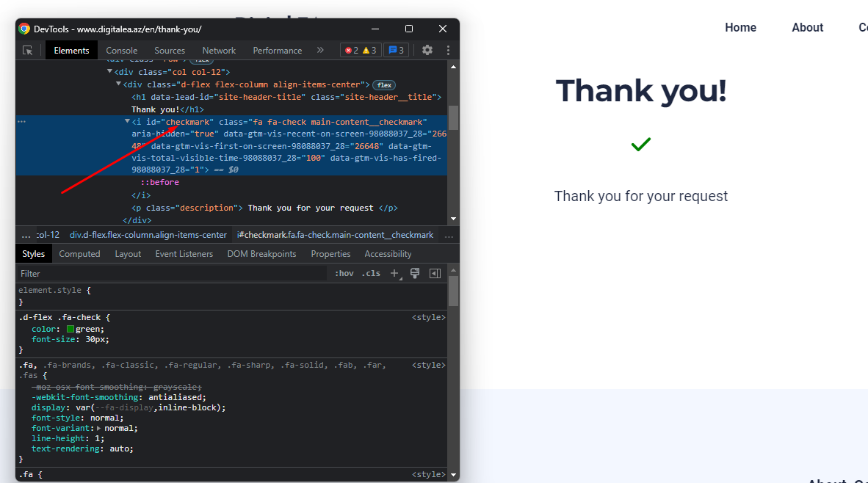
Task: Show more DevTools tabs chevron
Action: (320, 51)
